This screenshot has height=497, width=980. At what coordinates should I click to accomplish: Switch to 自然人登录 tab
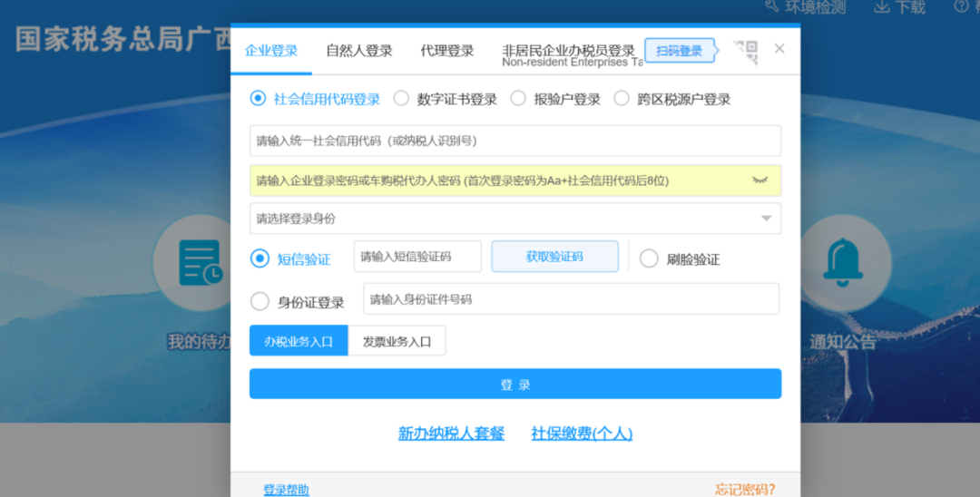pyautogui.click(x=359, y=51)
